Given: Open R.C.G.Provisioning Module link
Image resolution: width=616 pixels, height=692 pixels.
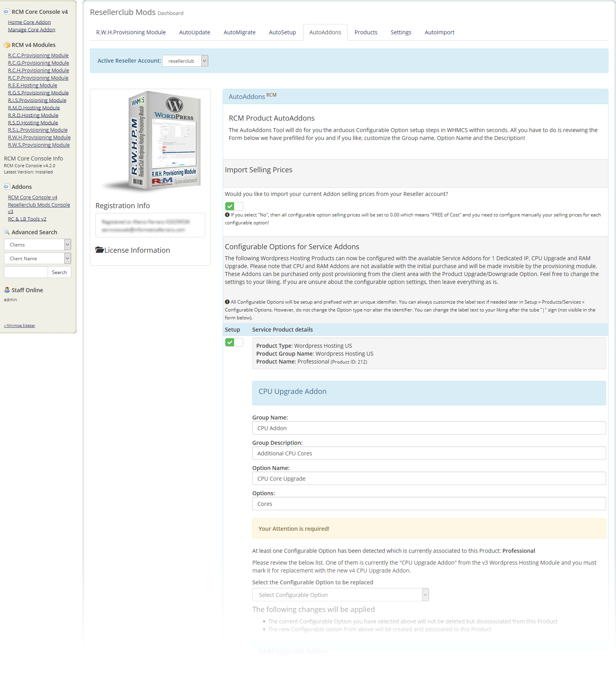Looking at the screenshot, I should [38, 63].
